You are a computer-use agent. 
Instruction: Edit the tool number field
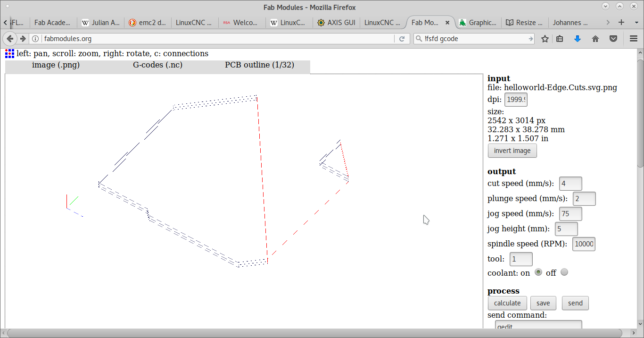521,259
